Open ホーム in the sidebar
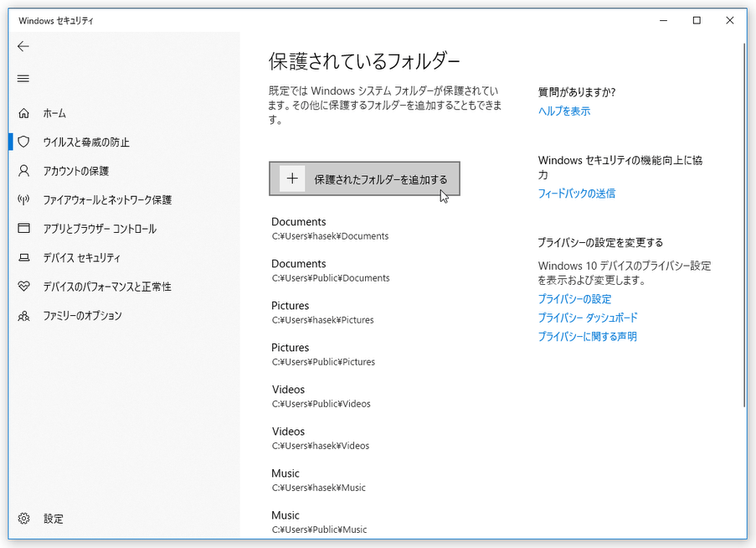This screenshot has width=756, height=548. pyautogui.click(x=124, y=113)
